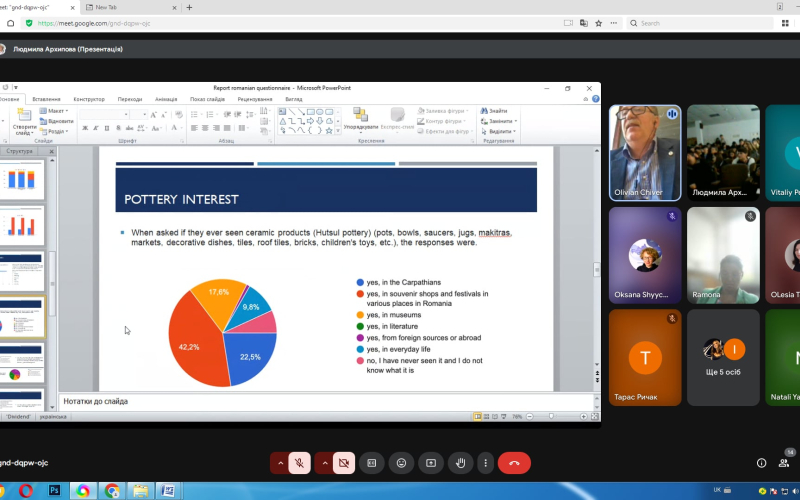Show participants list icon
The height and width of the screenshot is (500, 800).
784,463
